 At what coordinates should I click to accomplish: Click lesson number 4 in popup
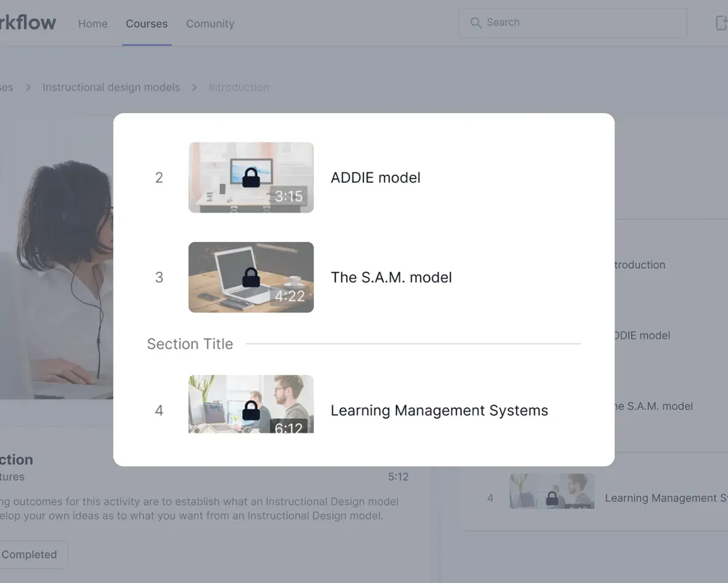159,410
